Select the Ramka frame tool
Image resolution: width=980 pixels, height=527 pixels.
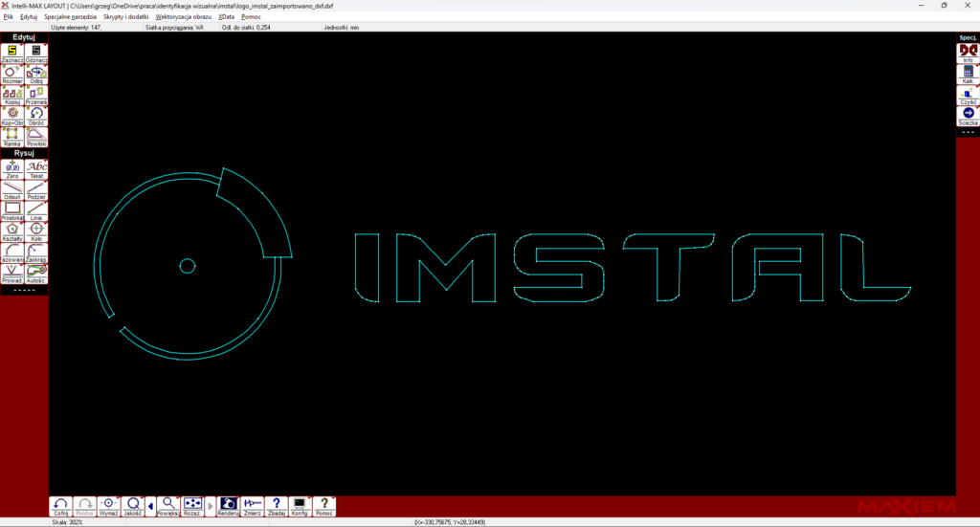tap(11, 137)
